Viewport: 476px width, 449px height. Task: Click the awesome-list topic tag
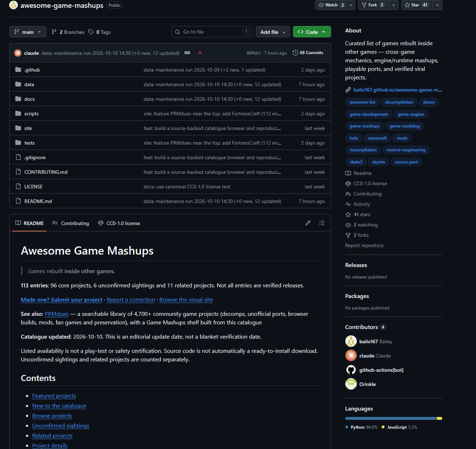click(x=362, y=102)
